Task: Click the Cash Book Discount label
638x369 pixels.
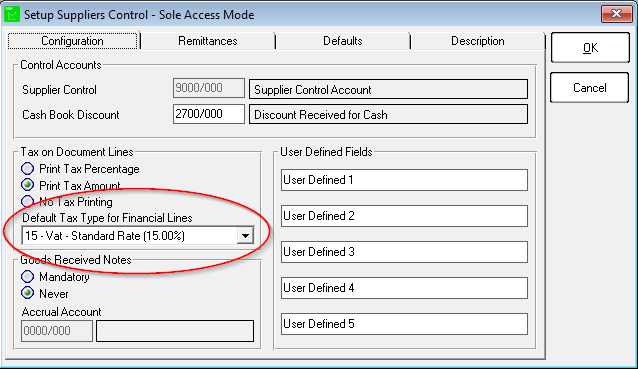Action: pos(71,115)
